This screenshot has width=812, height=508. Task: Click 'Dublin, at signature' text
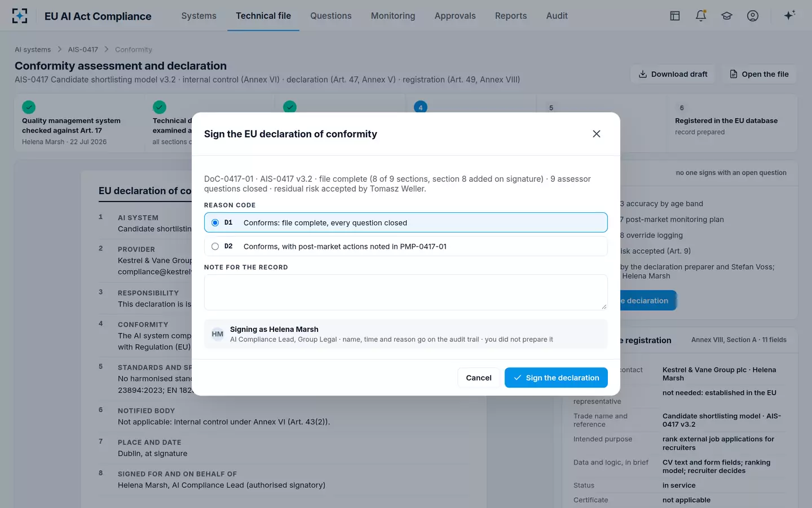pyautogui.click(x=152, y=453)
